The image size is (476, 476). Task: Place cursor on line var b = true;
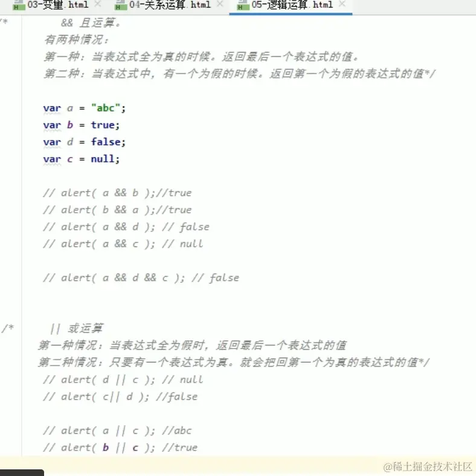82,125
